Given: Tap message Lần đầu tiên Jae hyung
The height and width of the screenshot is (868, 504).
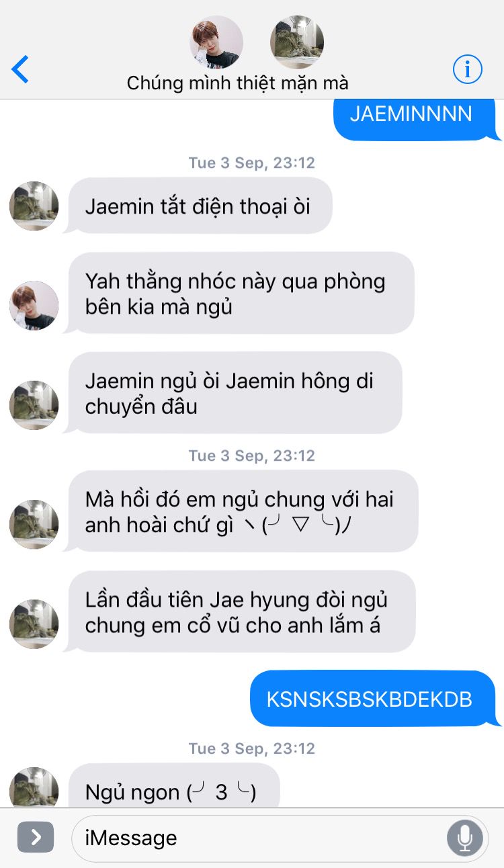Looking at the screenshot, I should point(241,611).
